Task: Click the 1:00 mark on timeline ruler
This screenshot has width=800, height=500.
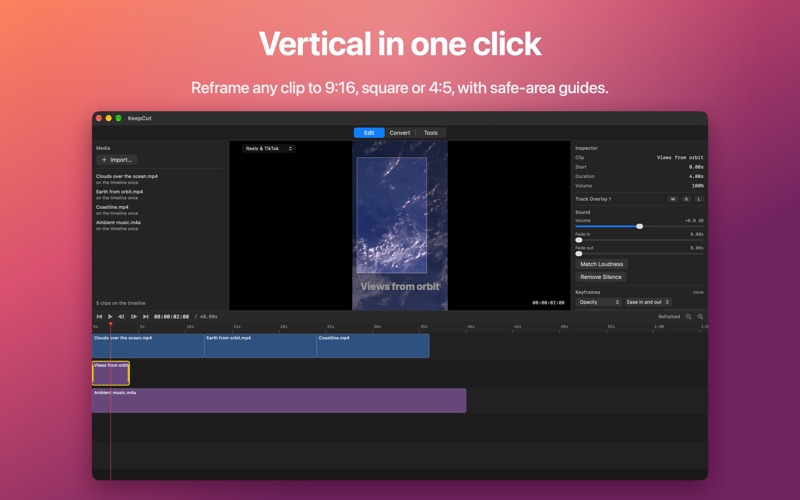Action: pyautogui.click(x=659, y=327)
